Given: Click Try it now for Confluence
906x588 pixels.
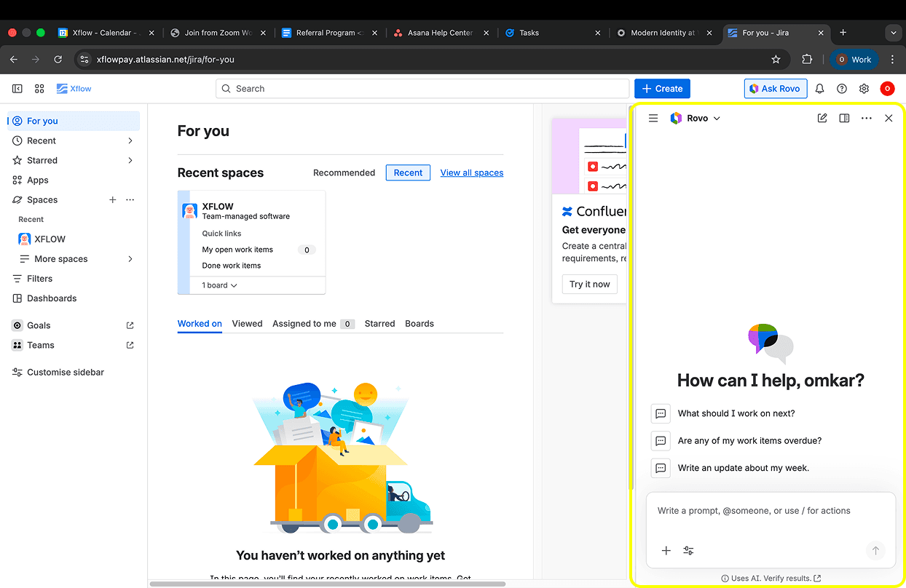Looking at the screenshot, I should 590,284.
